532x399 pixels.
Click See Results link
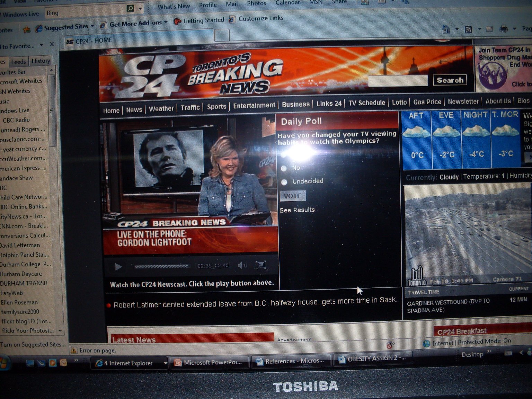pyautogui.click(x=297, y=210)
